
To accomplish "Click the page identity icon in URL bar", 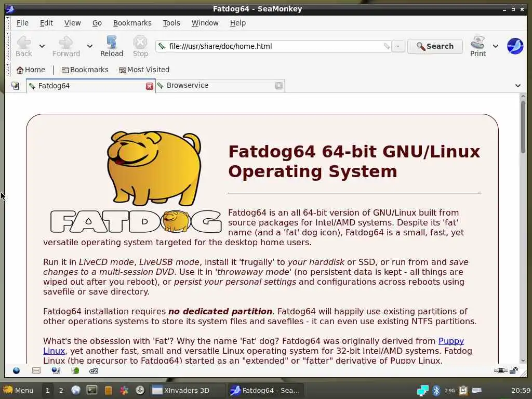I will 162,46.
